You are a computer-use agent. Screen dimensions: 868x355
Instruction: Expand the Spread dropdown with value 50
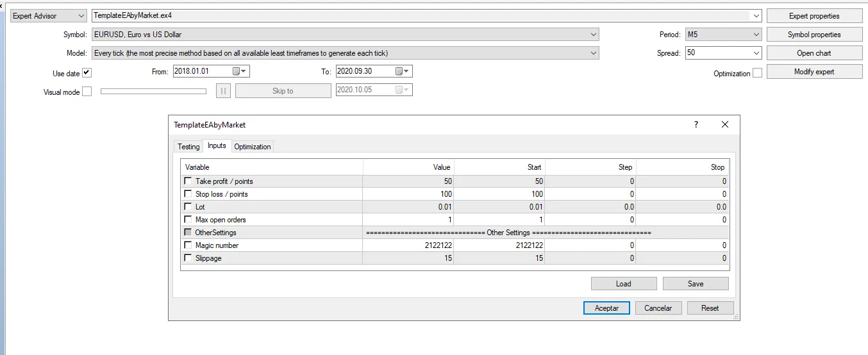coord(756,53)
